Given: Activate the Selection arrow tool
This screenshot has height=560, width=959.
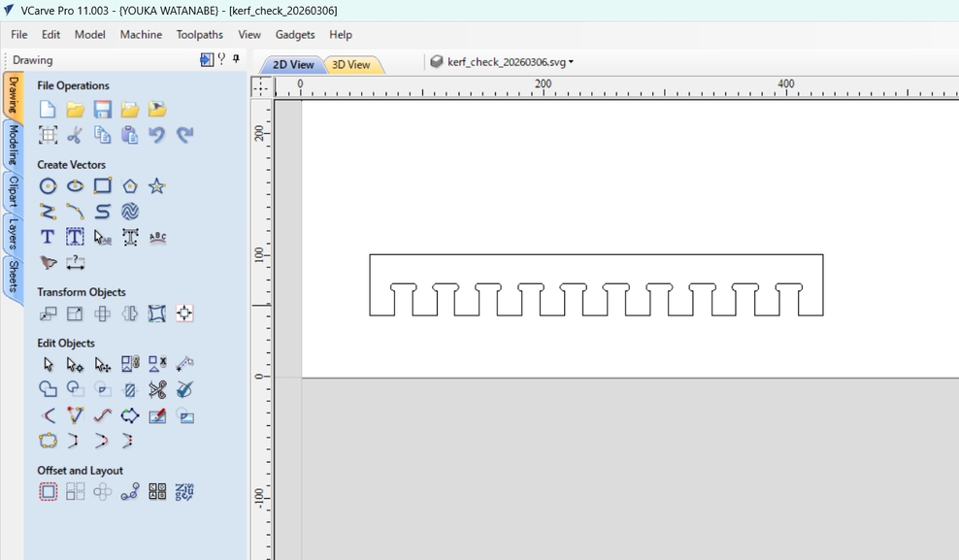Looking at the screenshot, I should point(48,364).
